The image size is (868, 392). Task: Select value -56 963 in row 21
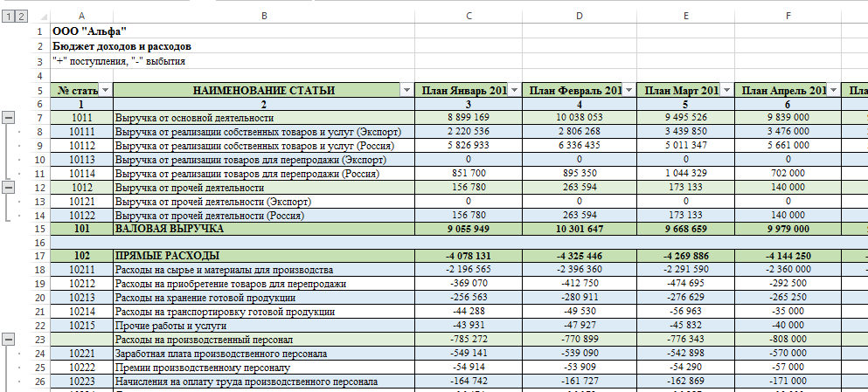(x=686, y=312)
